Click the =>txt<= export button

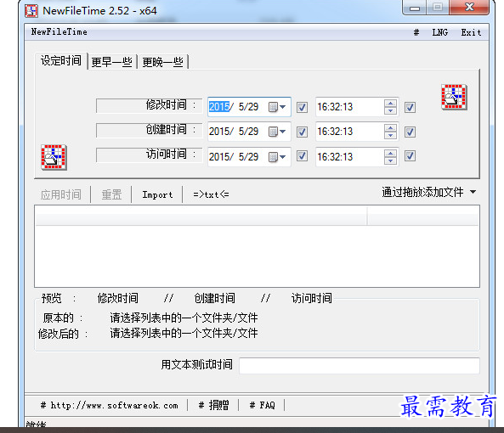[x=211, y=194]
